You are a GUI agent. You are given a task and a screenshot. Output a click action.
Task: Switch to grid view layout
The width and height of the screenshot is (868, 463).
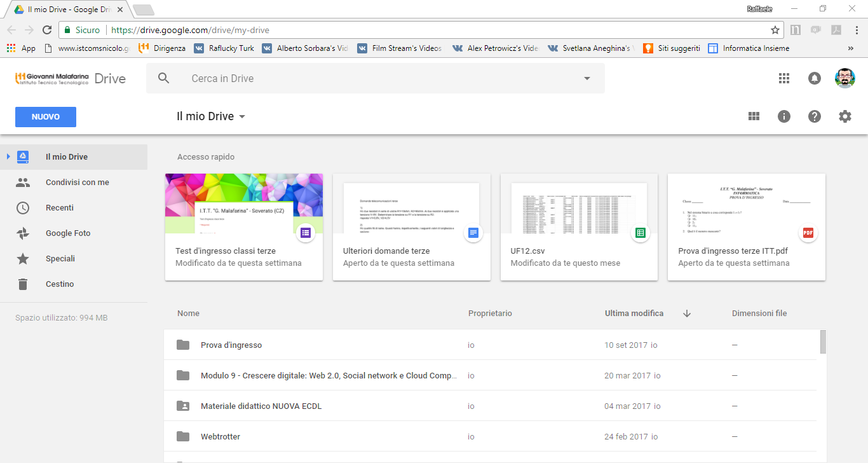pyautogui.click(x=754, y=116)
